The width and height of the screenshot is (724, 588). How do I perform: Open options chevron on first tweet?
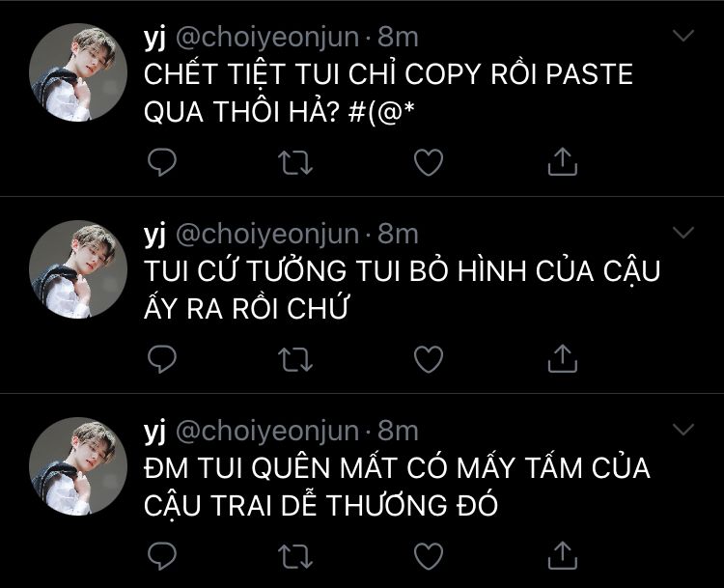click(x=683, y=36)
